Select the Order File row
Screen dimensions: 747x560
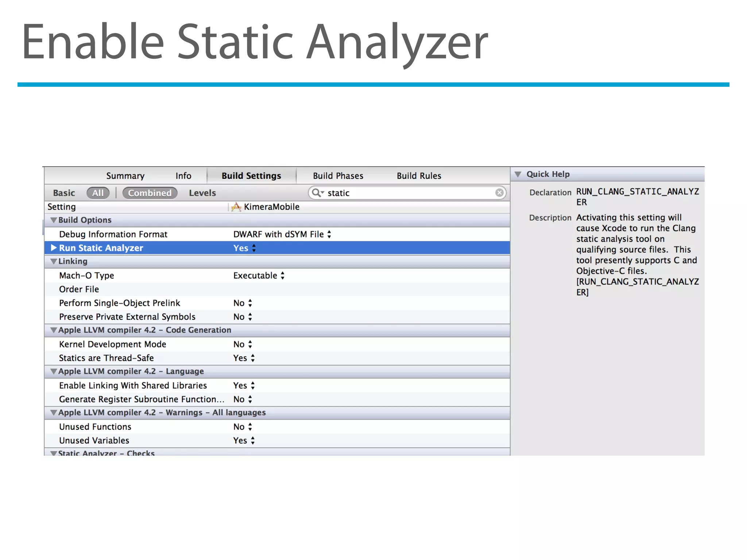click(x=277, y=289)
